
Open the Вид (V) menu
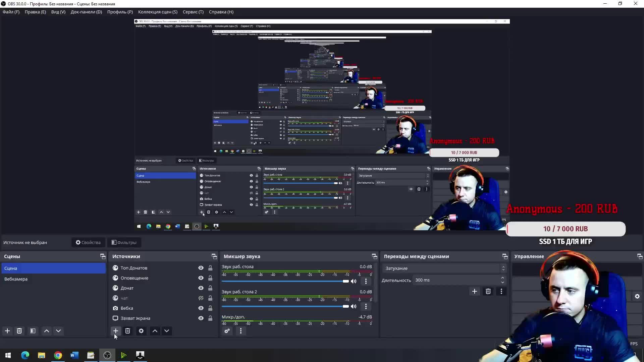coord(58,12)
